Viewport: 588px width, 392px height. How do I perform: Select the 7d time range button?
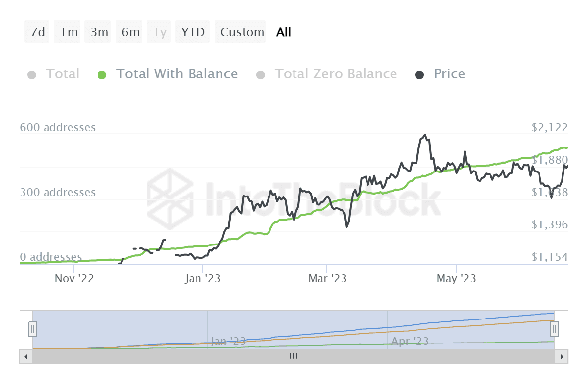(37, 32)
